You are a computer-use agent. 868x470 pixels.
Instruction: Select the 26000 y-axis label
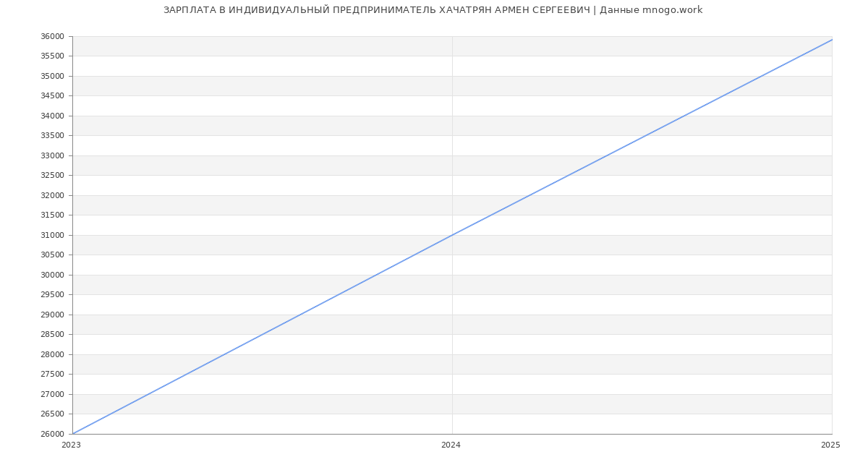52,434
